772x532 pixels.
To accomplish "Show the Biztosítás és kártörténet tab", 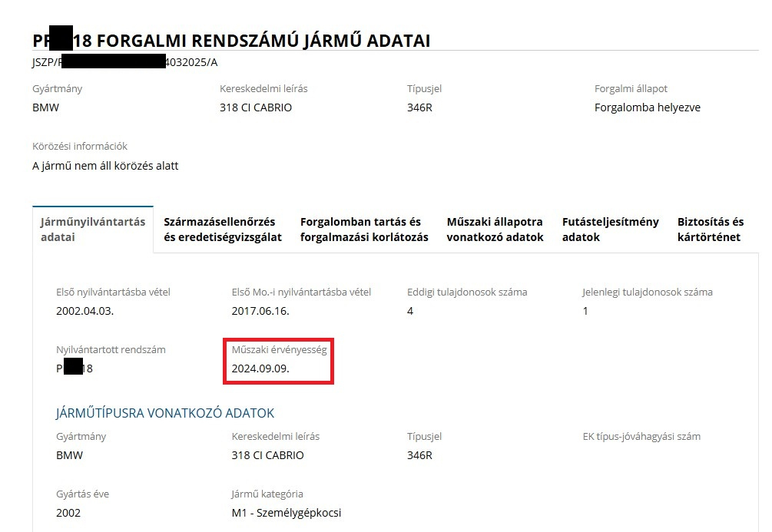I will click(710, 230).
